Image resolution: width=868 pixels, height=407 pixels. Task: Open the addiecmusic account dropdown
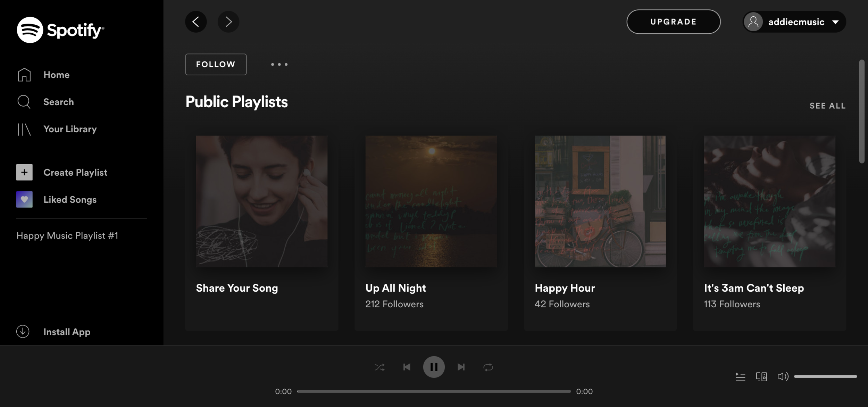pos(794,22)
